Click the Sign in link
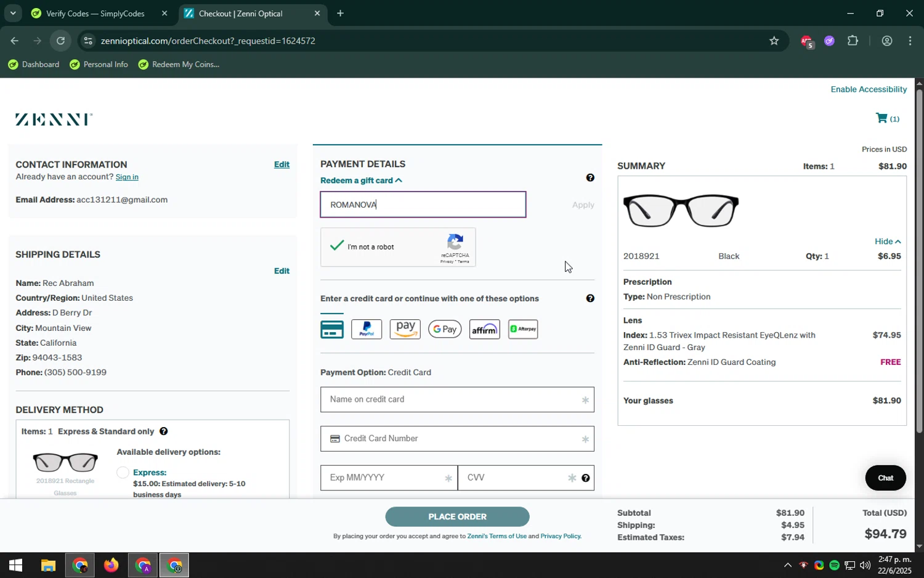 (127, 177)
